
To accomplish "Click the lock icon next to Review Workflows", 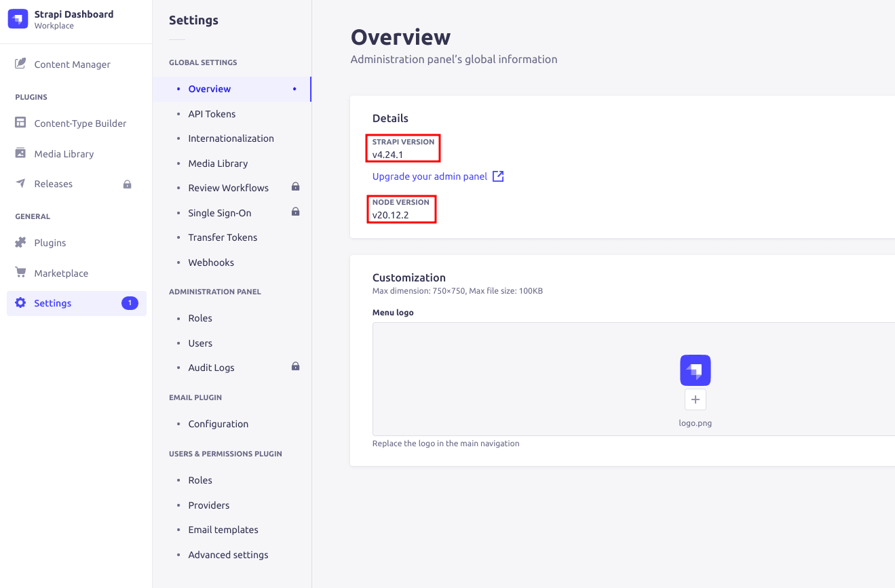I will [295, 187].
